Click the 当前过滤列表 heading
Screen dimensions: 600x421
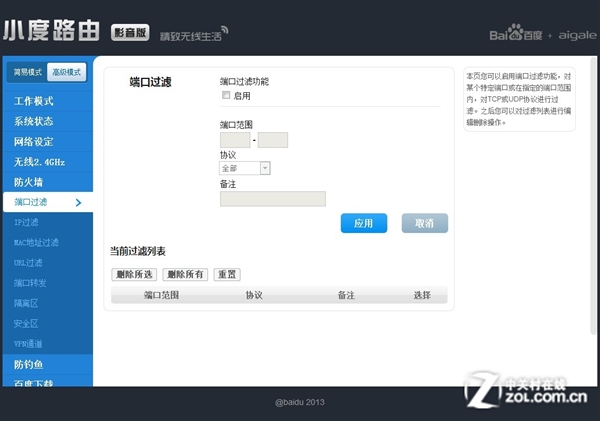(x=138, y=251)
